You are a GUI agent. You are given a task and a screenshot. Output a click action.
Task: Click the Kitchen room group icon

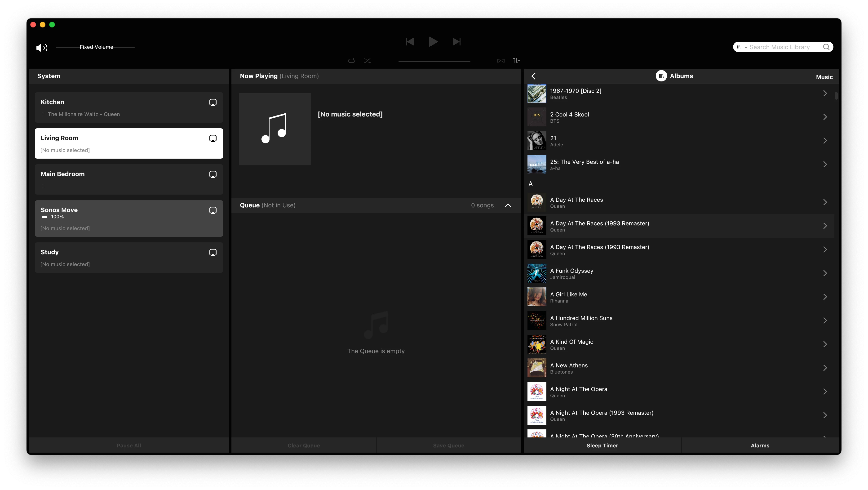tap(213, 102)
